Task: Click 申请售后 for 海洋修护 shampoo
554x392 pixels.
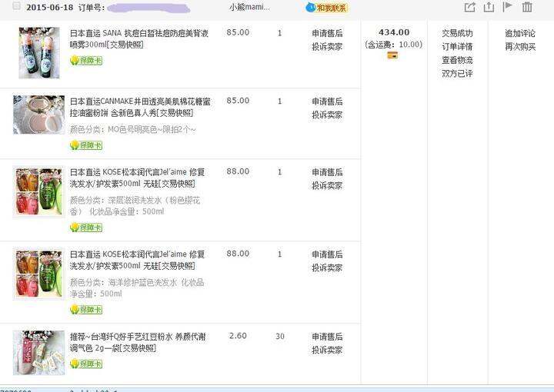Action: click(327, 254)
